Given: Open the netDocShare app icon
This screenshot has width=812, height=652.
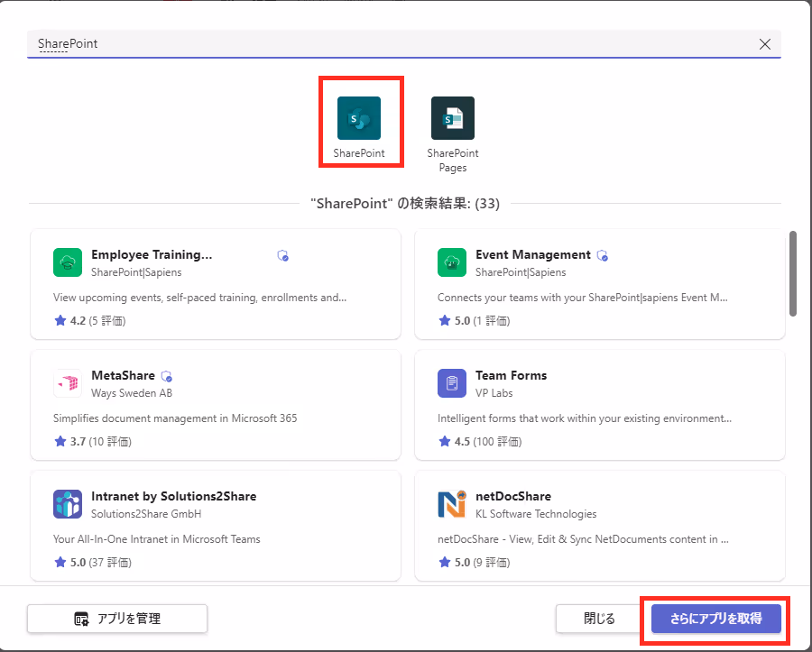Looking at the screenshot, I should point(452,504).
